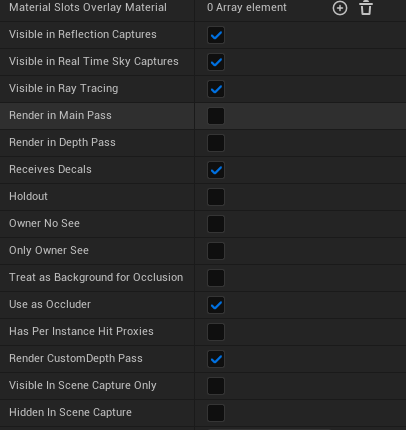
Task: Tick the Owner No See option
Action: tap(216, 224)
